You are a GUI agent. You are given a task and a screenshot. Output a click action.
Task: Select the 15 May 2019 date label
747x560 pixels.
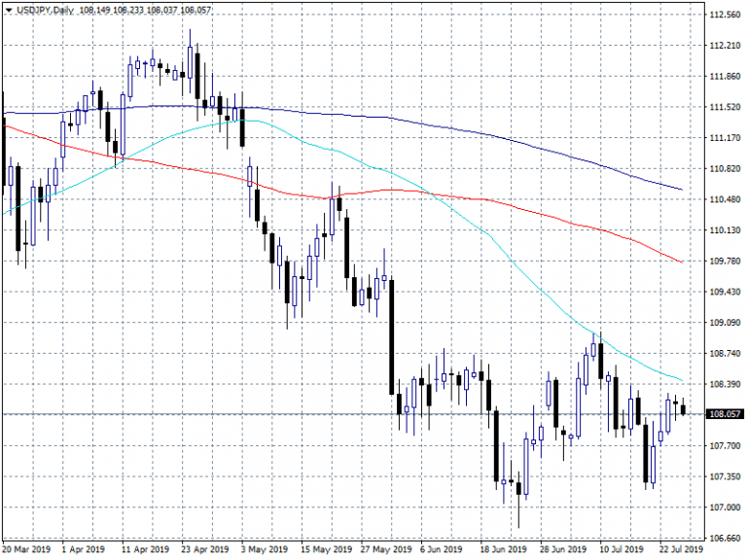coord(325,549)
